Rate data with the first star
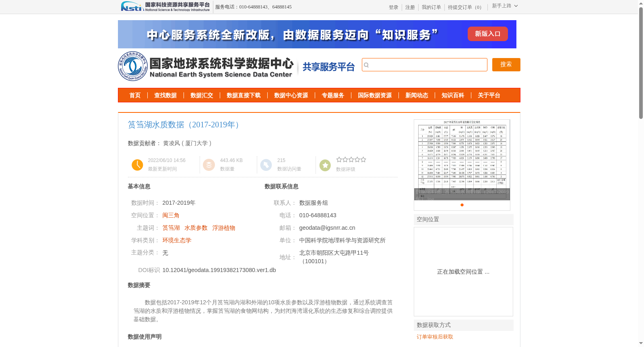This screenshot has height=347, width=644. (x=339, y=160)
